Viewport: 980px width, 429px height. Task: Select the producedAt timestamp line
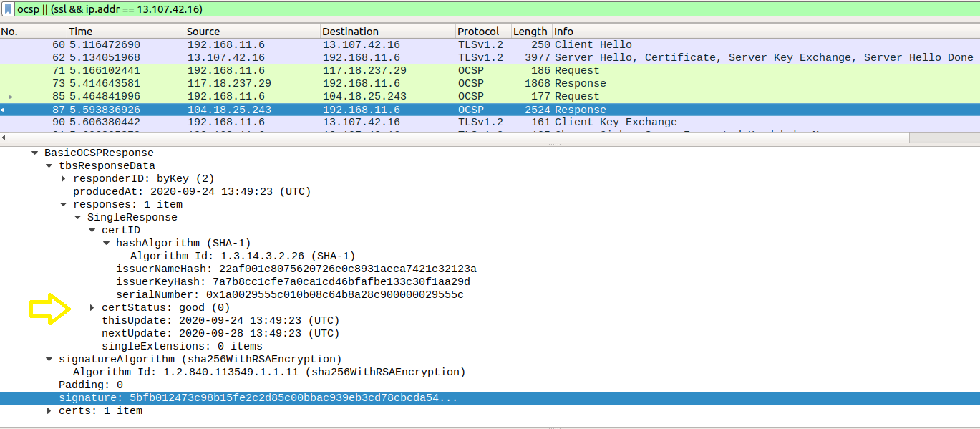click(x=192, y=191)
